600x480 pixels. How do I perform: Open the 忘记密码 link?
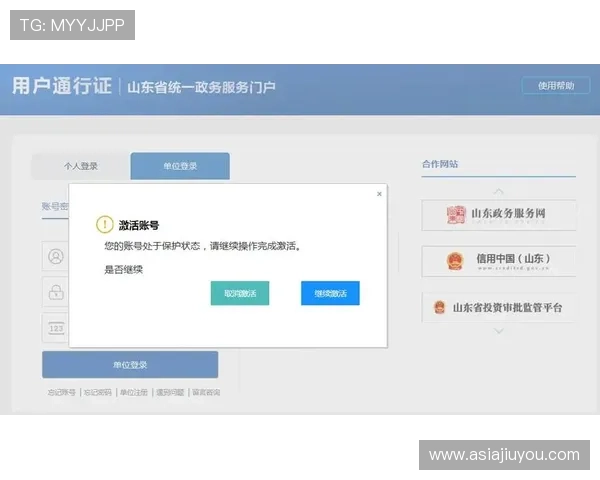click(98, 392)
